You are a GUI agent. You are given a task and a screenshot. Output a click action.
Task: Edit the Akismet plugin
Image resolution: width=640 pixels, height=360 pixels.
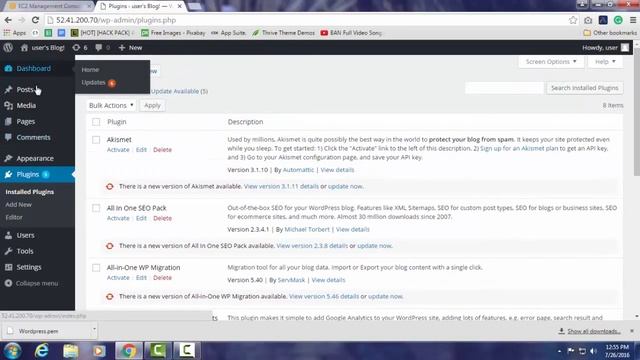click(x=141, y=150)
